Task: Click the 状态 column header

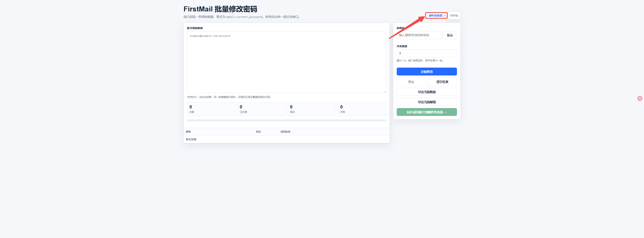Action: pyautogui.click(x=258, y=131)
